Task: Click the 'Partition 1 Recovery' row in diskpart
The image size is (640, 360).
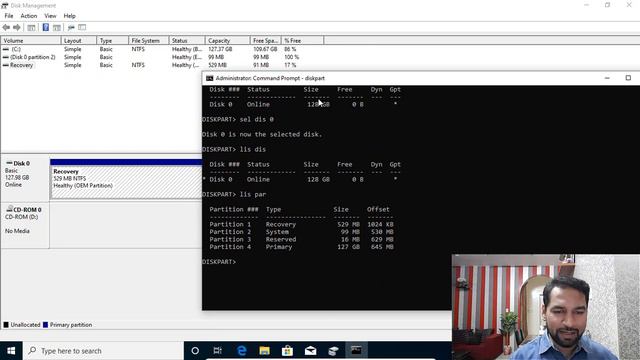Action: tap(301, 224)
